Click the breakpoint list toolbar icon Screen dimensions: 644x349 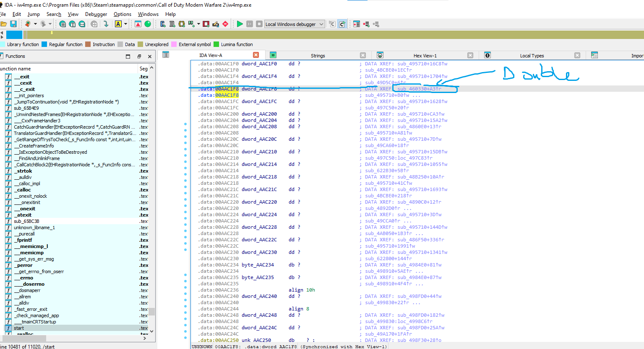357,24
